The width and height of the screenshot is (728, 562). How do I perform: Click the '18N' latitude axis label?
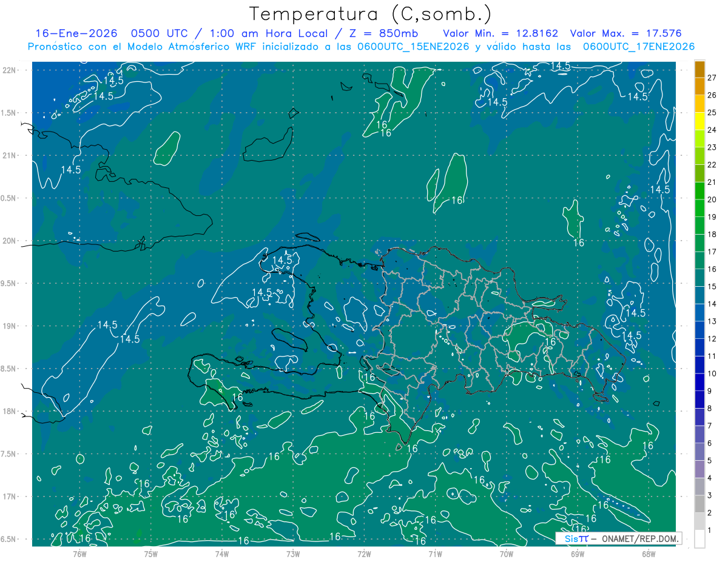(x=10, y=412)
